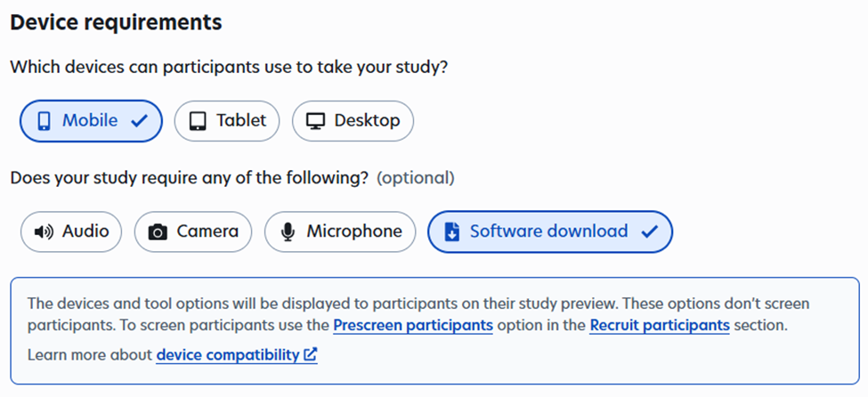This screenshot has width=868, height=397.
Task: Click the camera icon
Action: (158, 232)
